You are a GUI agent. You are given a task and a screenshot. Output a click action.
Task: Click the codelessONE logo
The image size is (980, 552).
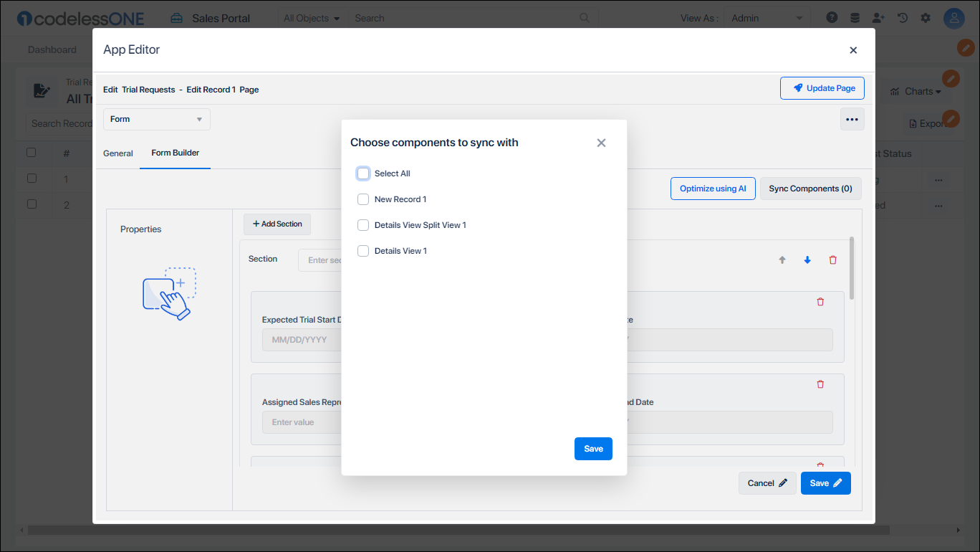pyautogui.click(x=80, y=18)
